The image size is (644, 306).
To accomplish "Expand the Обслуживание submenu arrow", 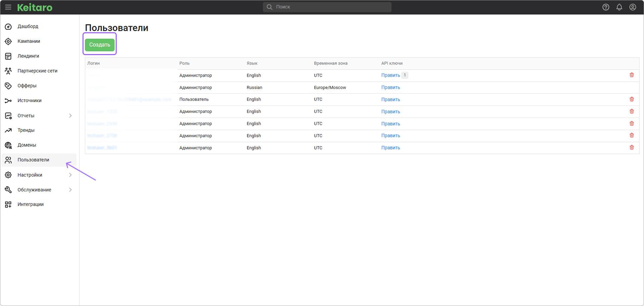I will pos(70,190).
